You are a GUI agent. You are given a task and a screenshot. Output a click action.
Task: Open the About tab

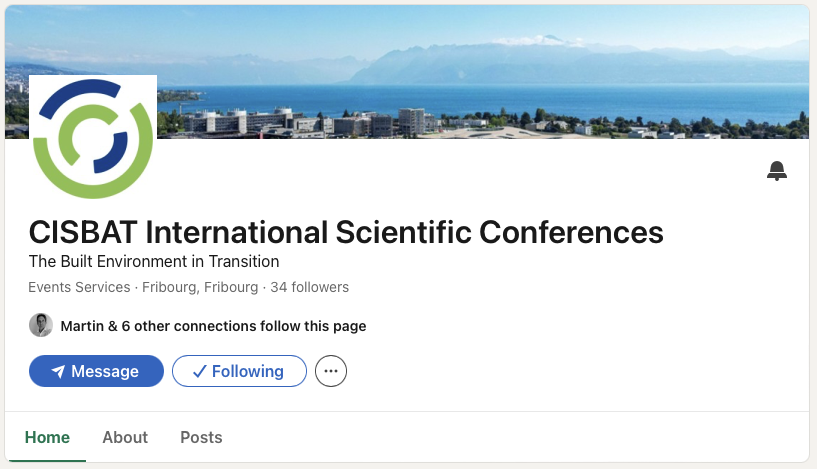[x=125, y=437]
